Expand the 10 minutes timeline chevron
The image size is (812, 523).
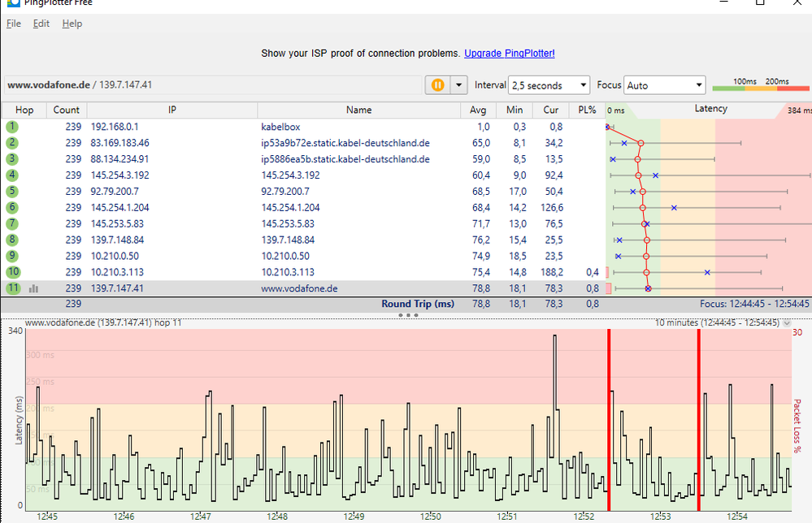787,322
